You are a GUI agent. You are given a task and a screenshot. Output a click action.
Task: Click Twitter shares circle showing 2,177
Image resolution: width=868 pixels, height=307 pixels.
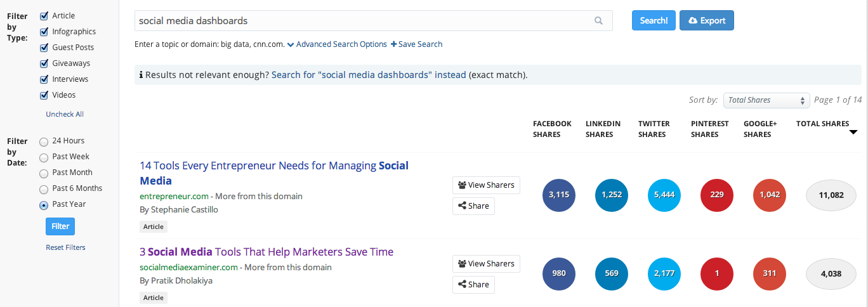[664, 274]
